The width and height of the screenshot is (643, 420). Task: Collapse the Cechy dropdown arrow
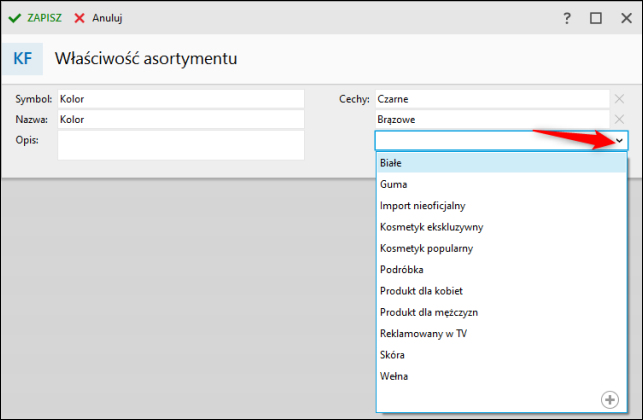(619, 141)
